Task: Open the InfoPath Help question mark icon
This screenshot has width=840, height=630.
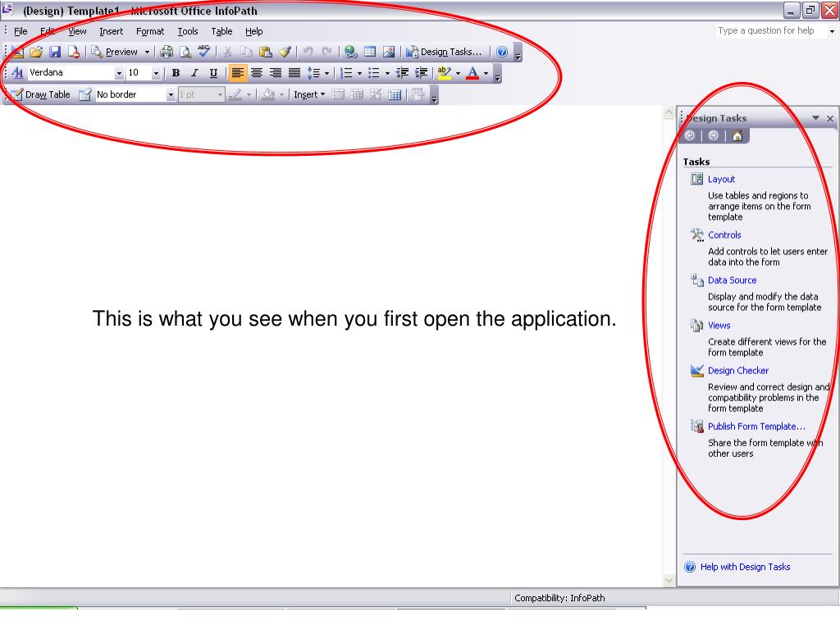Action: (502, 52)
